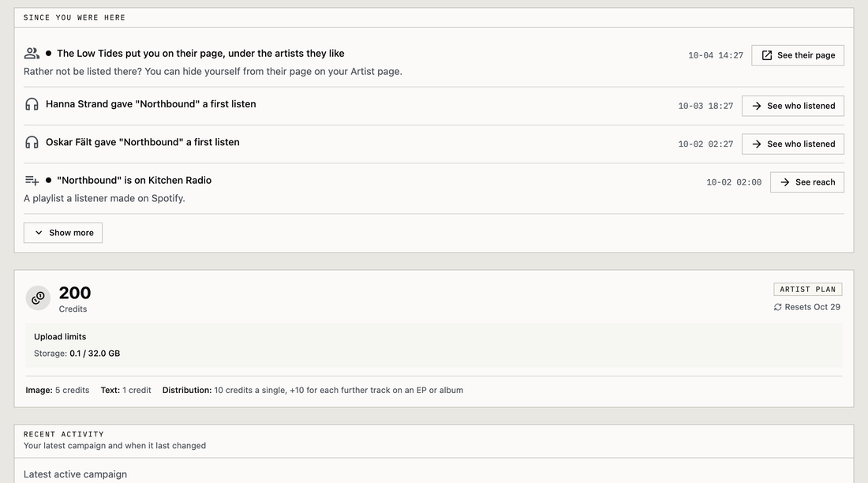Screen dimensions: 868x483
Task: Open See who listened for Hanna Strand
Action: [x=793, y=106]
